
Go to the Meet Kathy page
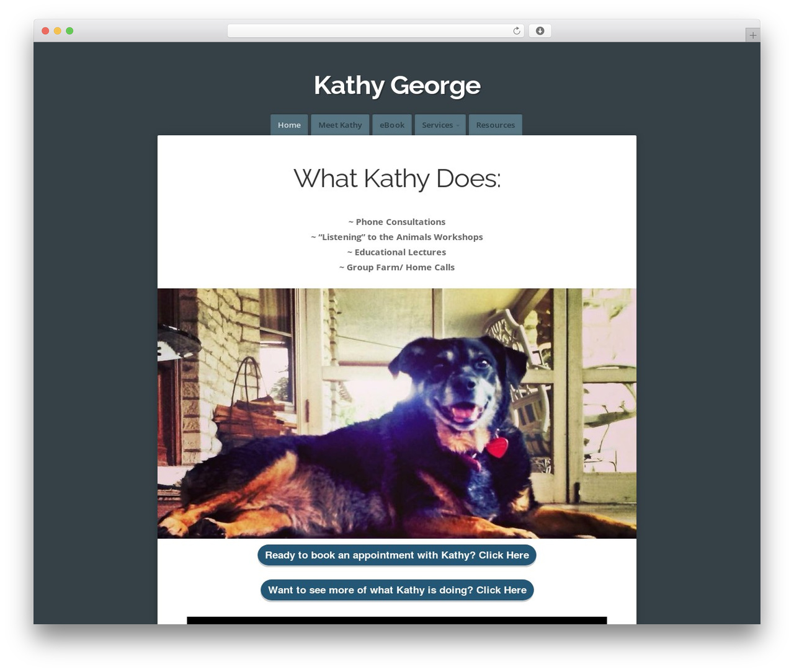[340, 125]
